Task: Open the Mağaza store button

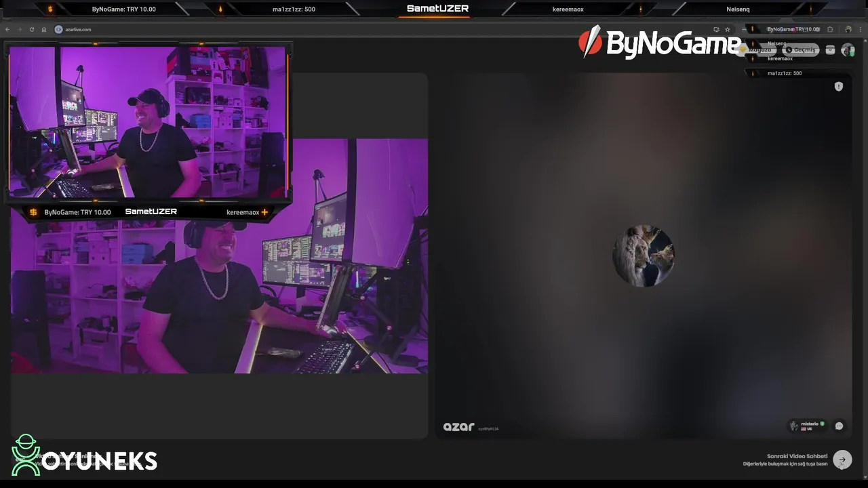Action: pos(757,49)
